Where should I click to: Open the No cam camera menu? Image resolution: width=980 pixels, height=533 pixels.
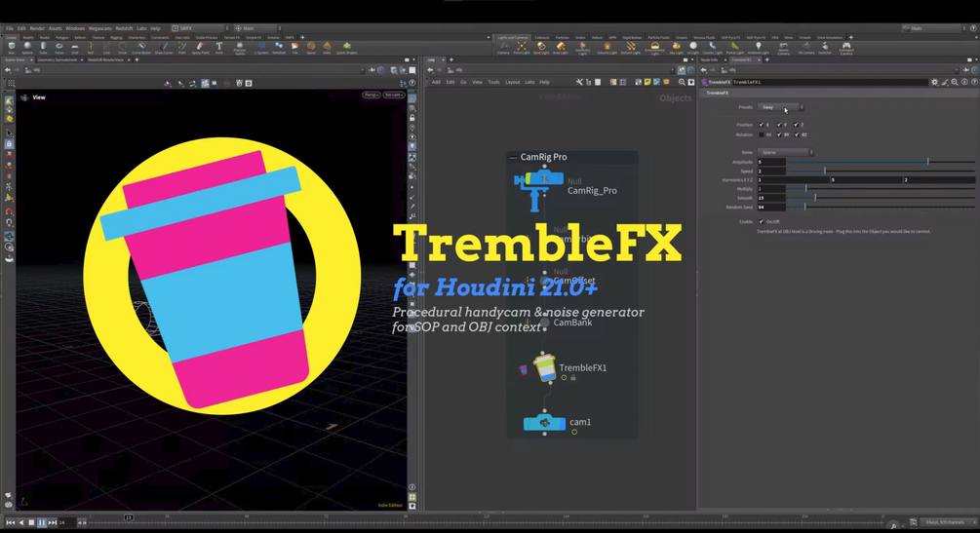coord(394,95)
